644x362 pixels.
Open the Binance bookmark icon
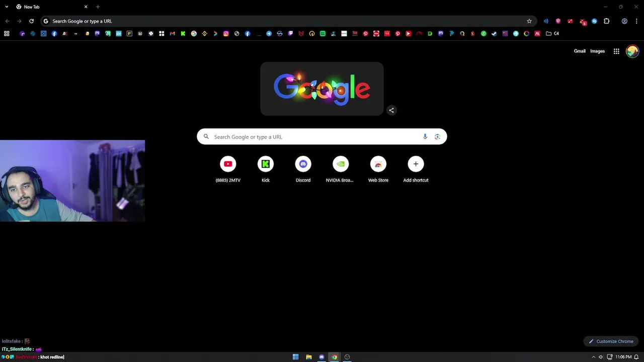click(x=204, y=34)
